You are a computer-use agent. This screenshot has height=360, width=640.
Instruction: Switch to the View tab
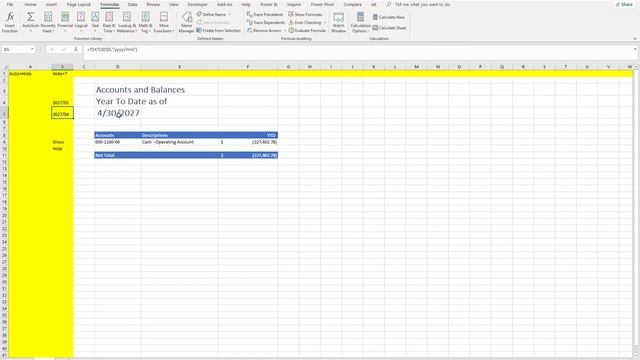pyautogui.click(x=174, y=4)
